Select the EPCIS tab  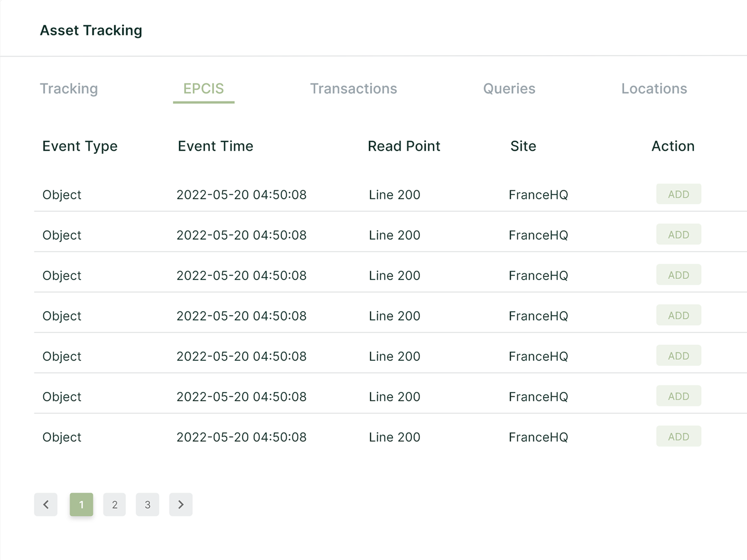tap(204, 89)
